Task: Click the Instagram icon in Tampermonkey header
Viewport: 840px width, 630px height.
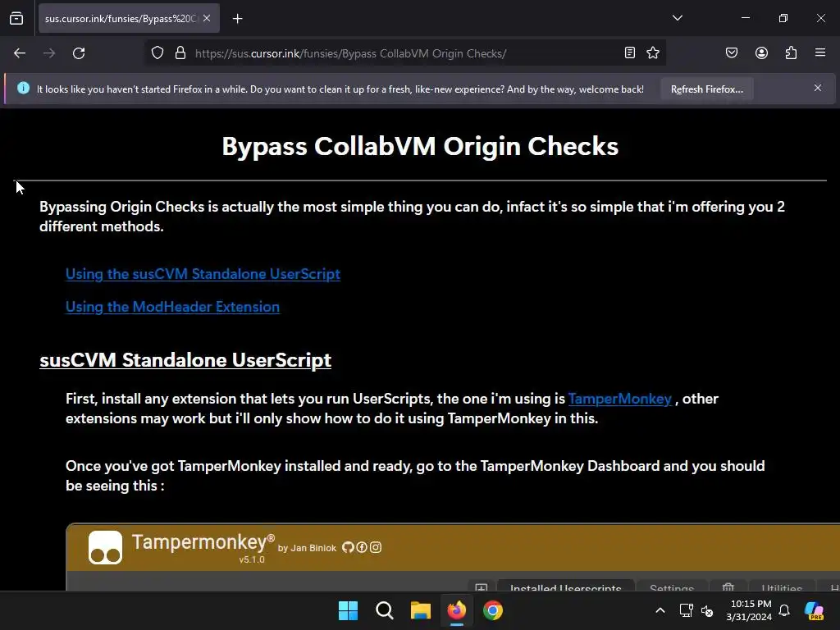Action: point(376,547)
